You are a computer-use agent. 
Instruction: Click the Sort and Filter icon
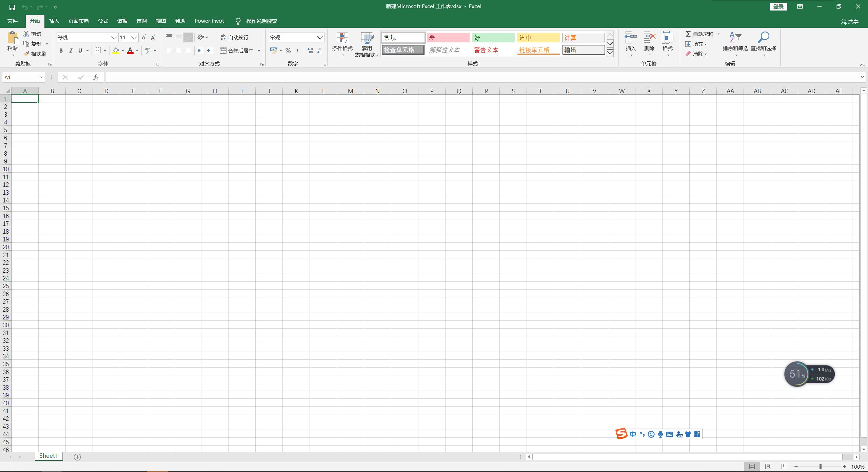click(x=735, y=38)
